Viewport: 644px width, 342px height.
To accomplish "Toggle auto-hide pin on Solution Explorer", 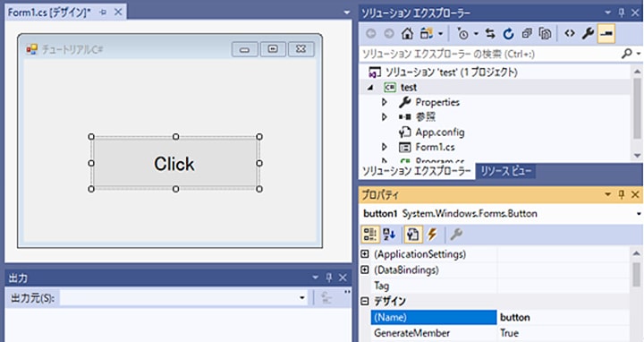I will [x=622, y=13].
